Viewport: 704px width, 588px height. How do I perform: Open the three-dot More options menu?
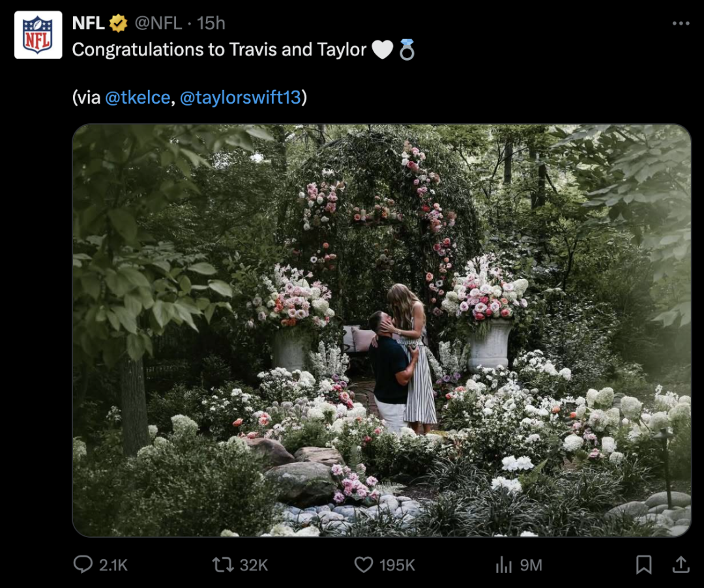click(x=681, y=23)
